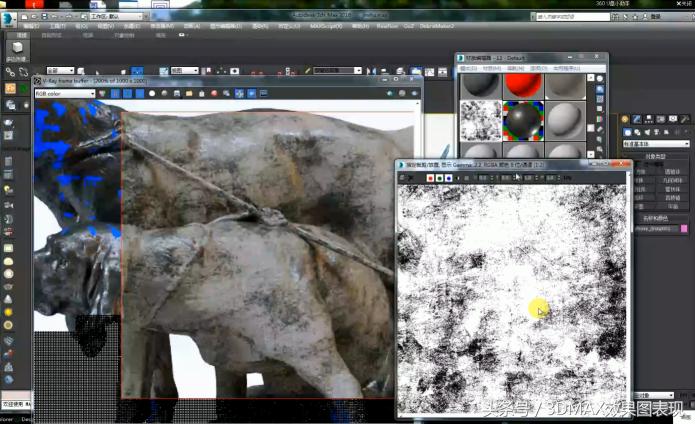Clear image icon in V-Ray frame buffer
Viewport: 695px width, 424px height.
tap(202, 93)
